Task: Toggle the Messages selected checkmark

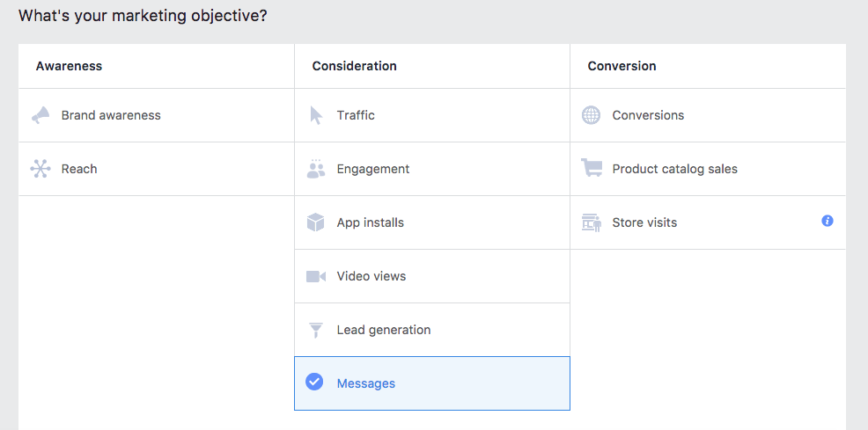Action: click(x=314, y=383)
